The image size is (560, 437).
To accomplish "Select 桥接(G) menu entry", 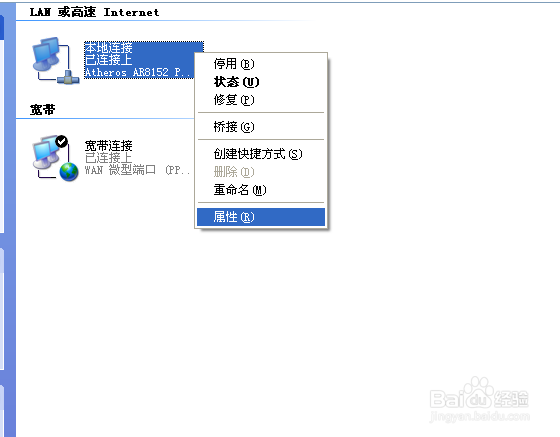I will 261,127.
